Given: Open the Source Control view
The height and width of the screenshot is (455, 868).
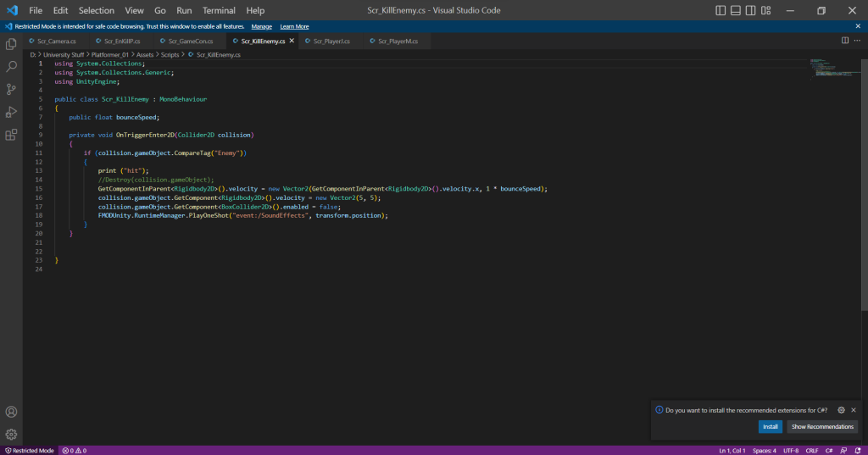Looking at the screenshot, I should (11, 89).
